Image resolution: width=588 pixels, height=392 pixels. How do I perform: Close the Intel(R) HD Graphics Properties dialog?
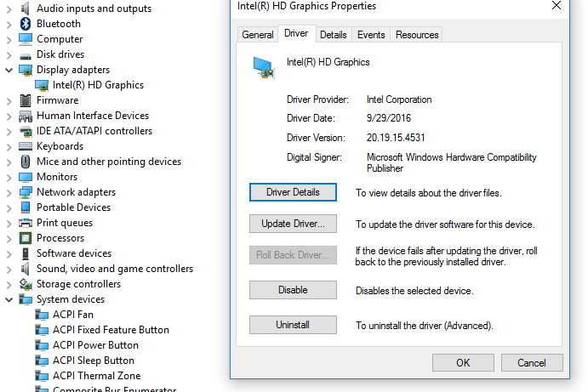pyautogui.click(x=557, y=5)
